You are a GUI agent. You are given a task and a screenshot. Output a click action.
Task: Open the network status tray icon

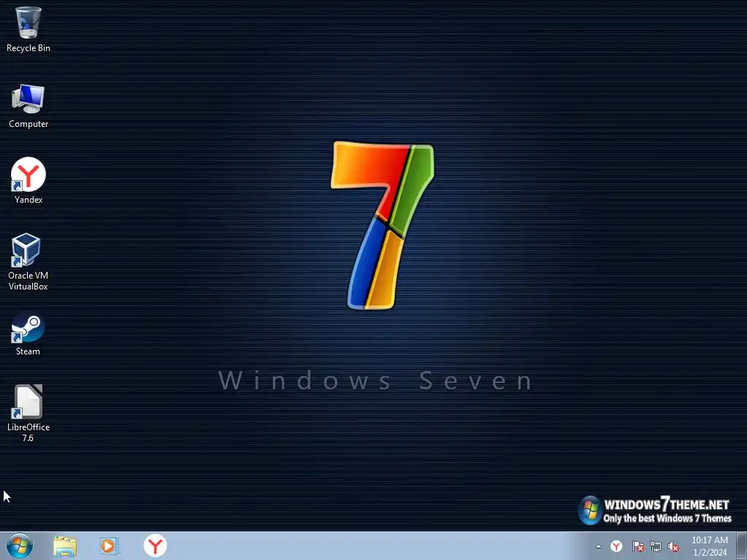coord(656,546)
